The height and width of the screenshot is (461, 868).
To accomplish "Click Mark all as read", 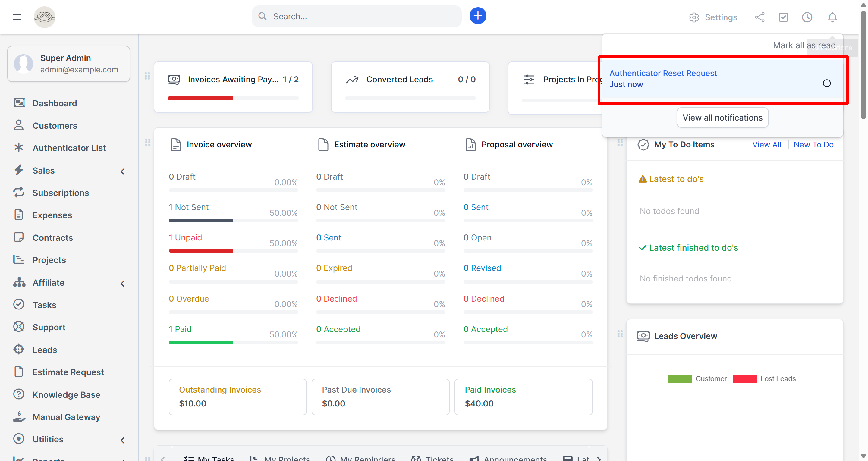I will (x=804, y=45).
